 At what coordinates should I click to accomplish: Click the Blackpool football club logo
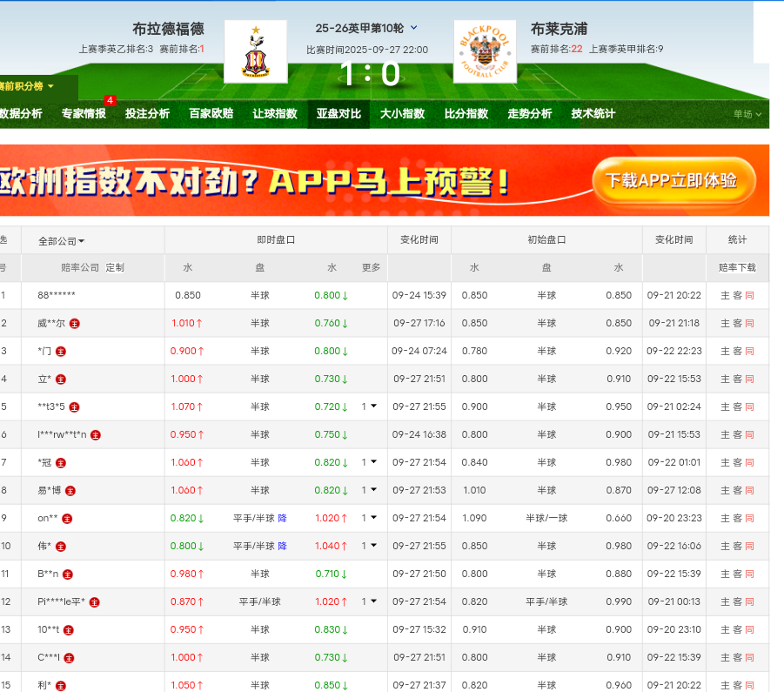click(x=485, y=51)
